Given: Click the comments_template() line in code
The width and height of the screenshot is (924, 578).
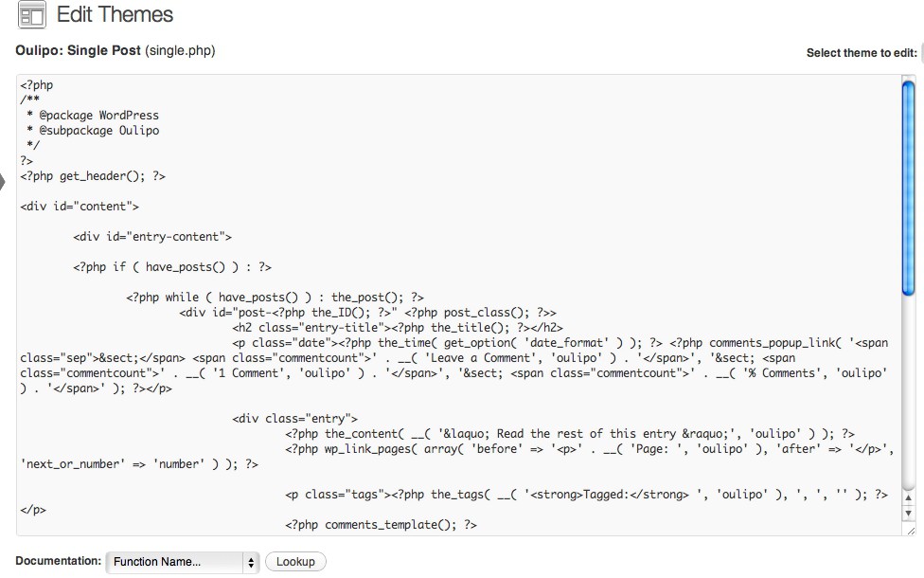Looking at the screenshot, I should [x=381, y=524].
